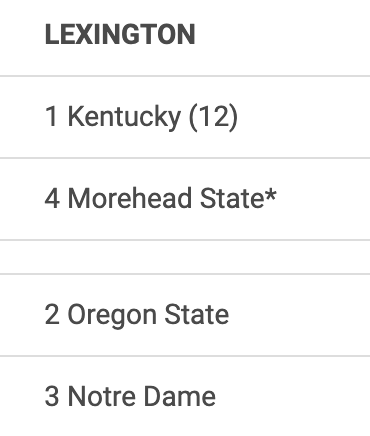This screenshot has height=436, width=370.
Task: Click the word Kentucky
Action: tap(124, 118)
